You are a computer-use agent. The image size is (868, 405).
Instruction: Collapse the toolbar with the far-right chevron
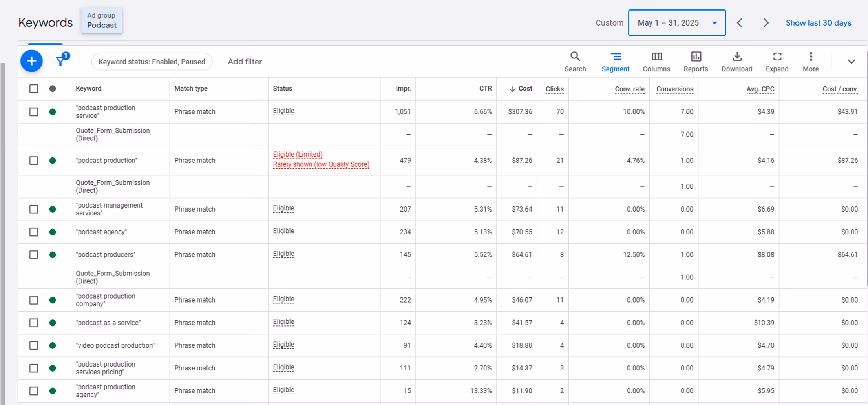pos(851,62)
